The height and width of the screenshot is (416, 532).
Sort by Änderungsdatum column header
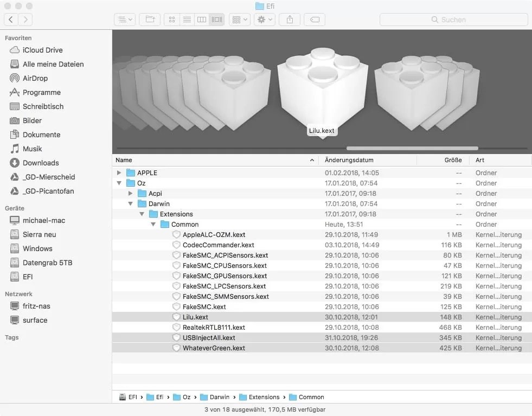pos(368,160)
